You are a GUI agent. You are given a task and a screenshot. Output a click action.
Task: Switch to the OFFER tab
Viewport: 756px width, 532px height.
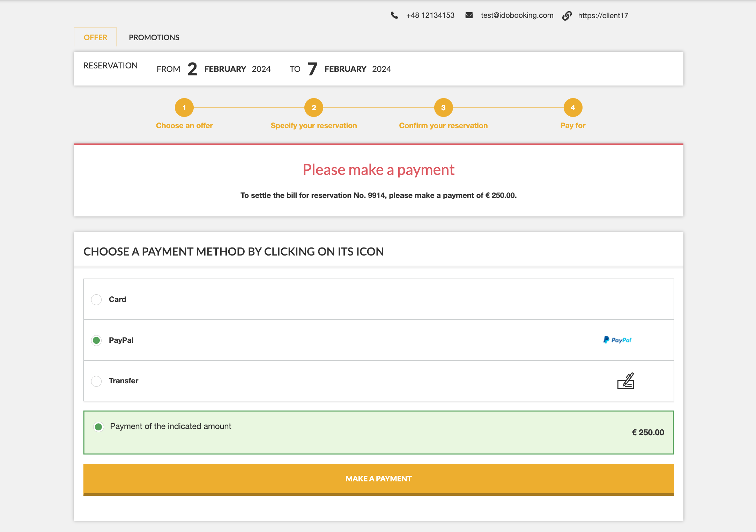[x=95, y=37]
